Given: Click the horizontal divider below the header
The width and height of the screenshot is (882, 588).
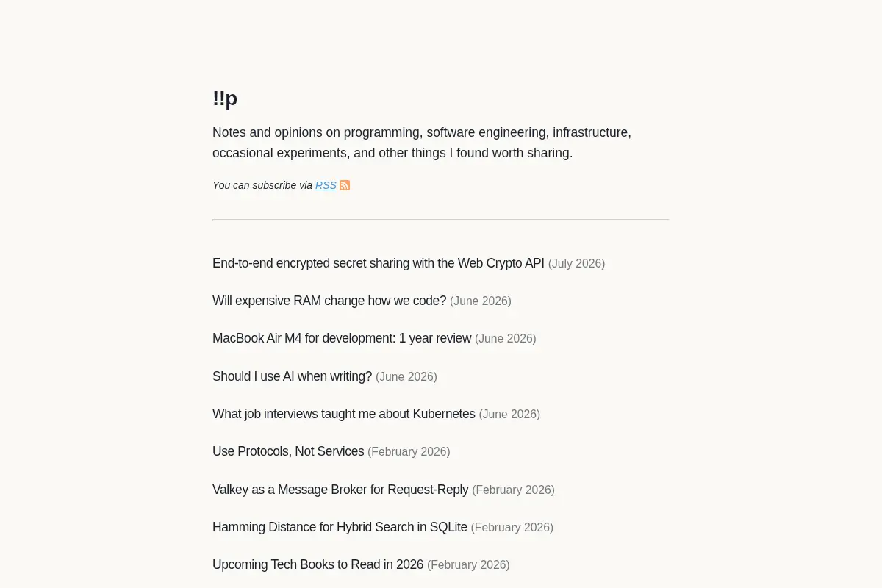Looking at the screenshot, I should (x=441, y=219).
